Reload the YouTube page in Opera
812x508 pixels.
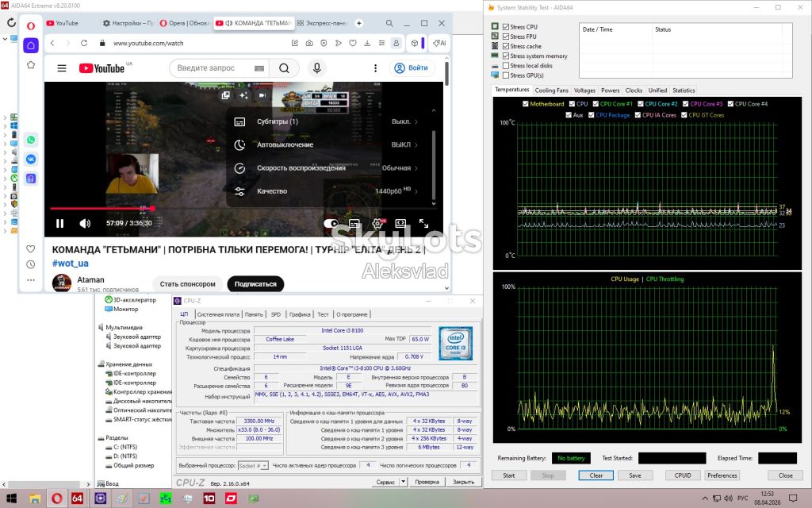click(x=84, y=43)
